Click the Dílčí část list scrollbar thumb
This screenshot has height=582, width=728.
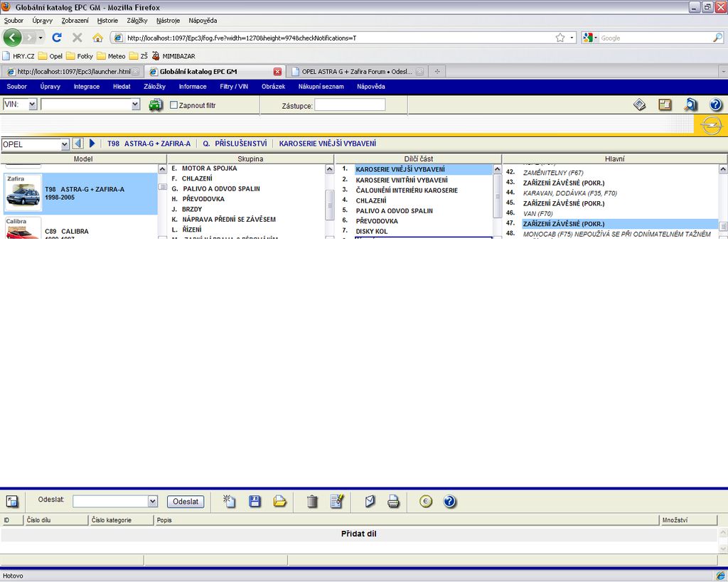[497, 196]
